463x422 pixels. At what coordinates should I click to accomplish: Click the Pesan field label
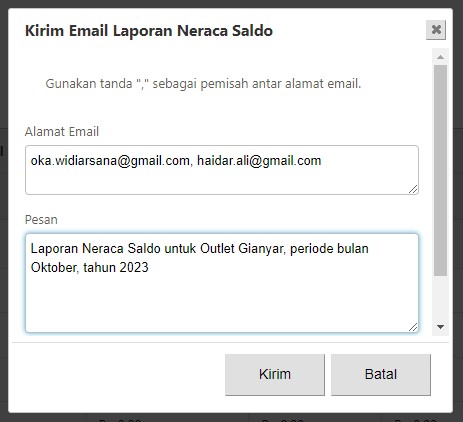point(41,220)
